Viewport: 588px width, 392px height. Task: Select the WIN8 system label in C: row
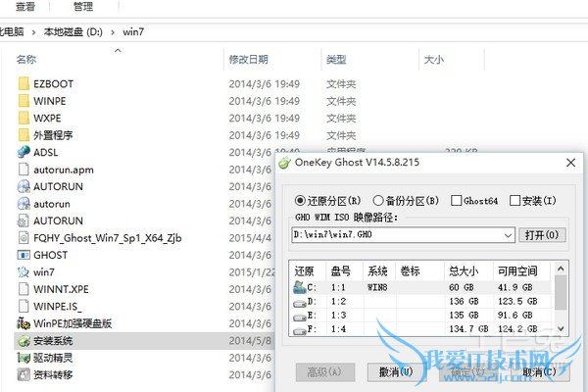point(377,288)
